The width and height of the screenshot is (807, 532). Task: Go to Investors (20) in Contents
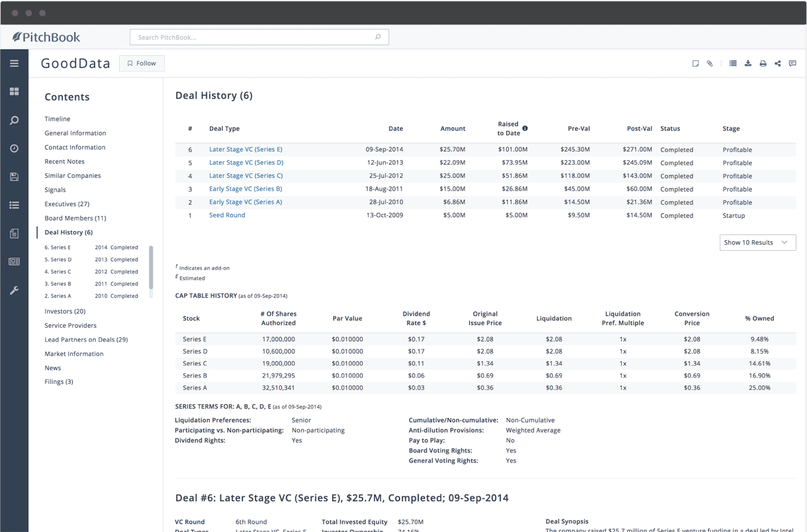pyautogui.click(x=65, y=311)
